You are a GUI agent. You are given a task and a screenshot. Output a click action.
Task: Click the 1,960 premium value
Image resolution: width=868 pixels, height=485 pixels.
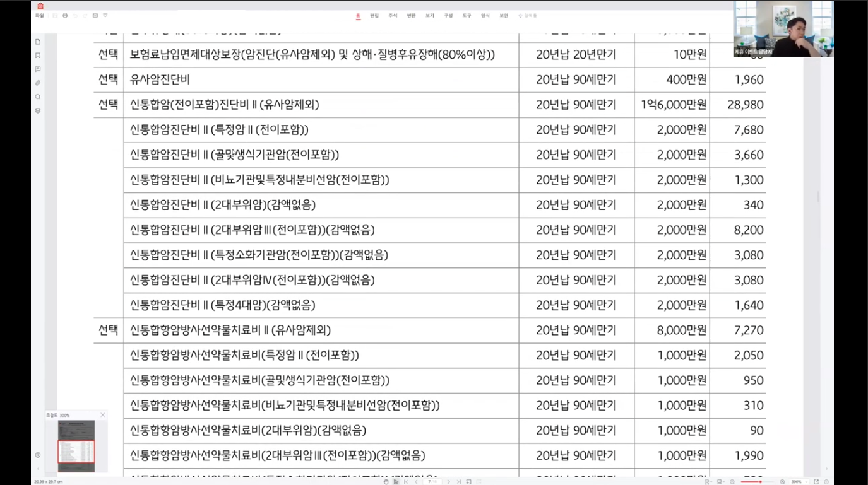click(749, 79)
